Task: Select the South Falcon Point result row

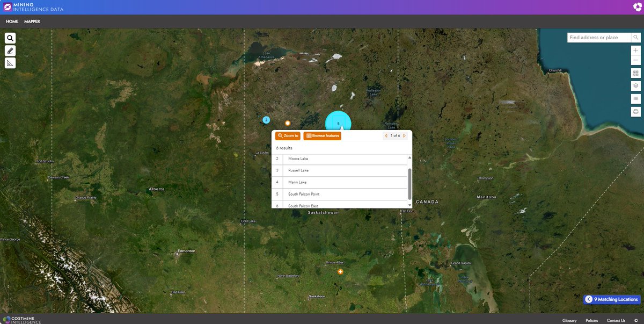Action: pyautogui.click(x=340, y=194)
